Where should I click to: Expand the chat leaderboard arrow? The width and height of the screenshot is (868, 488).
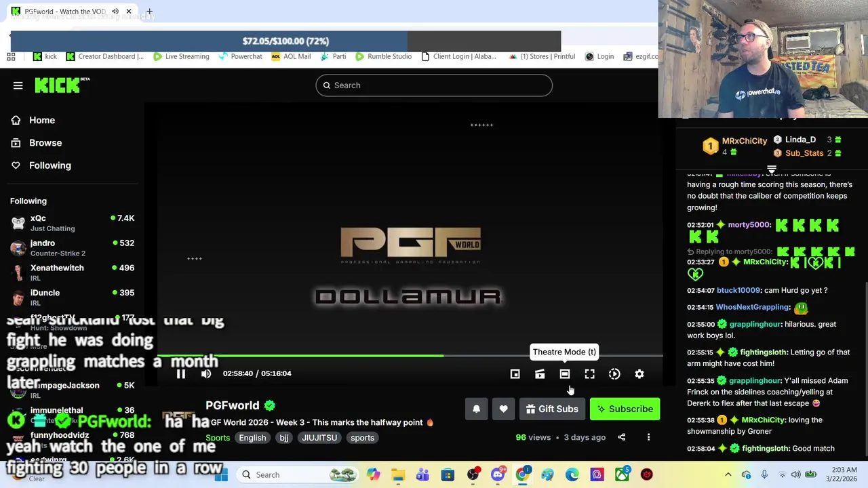pos(772,169)
